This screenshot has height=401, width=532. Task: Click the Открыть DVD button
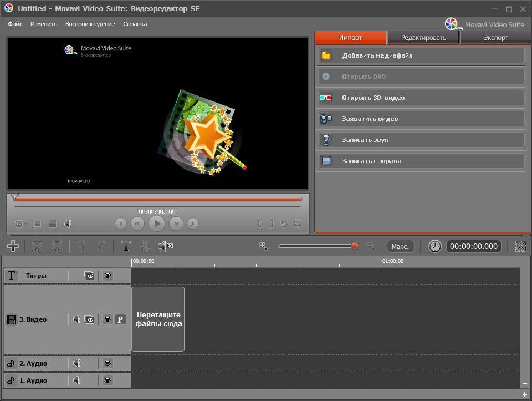pyautogui.click(x=421, y=77)
